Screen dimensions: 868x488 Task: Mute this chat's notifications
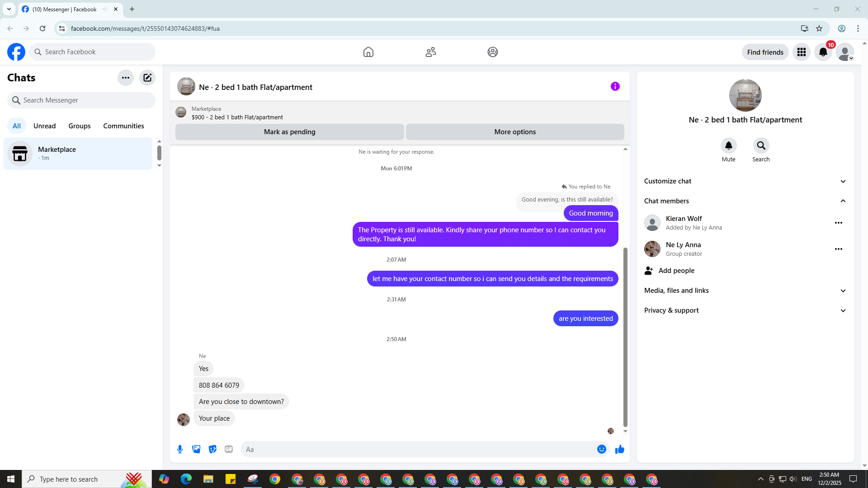tap(728, 145)
